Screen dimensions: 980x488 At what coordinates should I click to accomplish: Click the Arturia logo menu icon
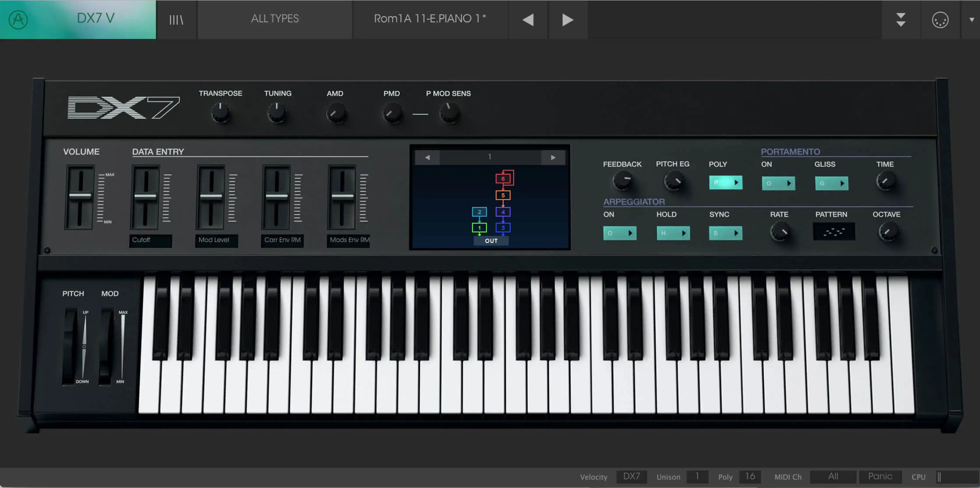click(x=18, y=19)
